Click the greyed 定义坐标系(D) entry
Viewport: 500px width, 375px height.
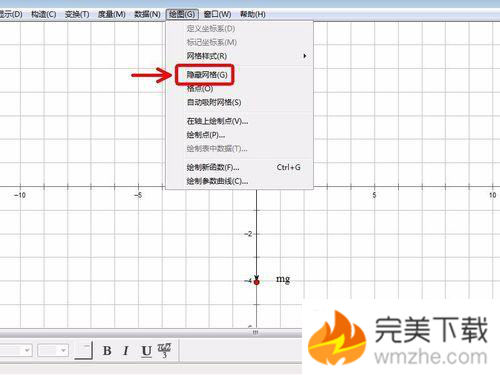[x=211, y=29]
